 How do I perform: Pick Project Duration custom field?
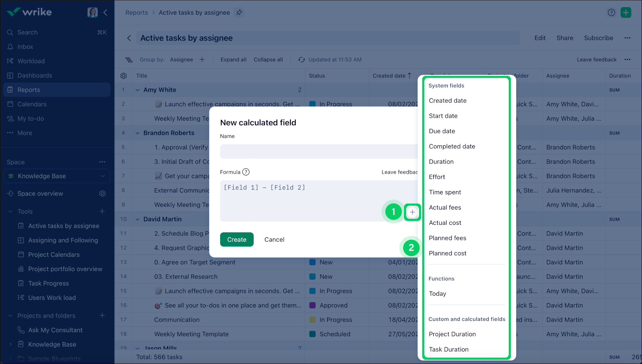[x=452, y=334]
